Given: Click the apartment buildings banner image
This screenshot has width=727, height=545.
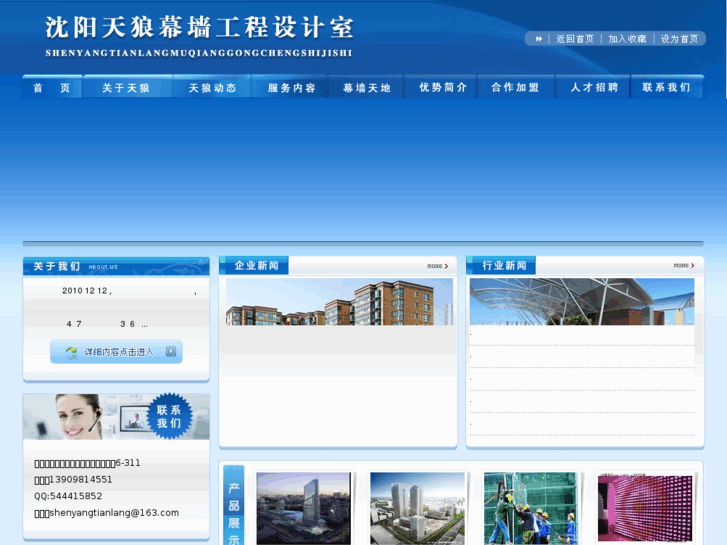Looking at the screenshot, I should 339,301.
